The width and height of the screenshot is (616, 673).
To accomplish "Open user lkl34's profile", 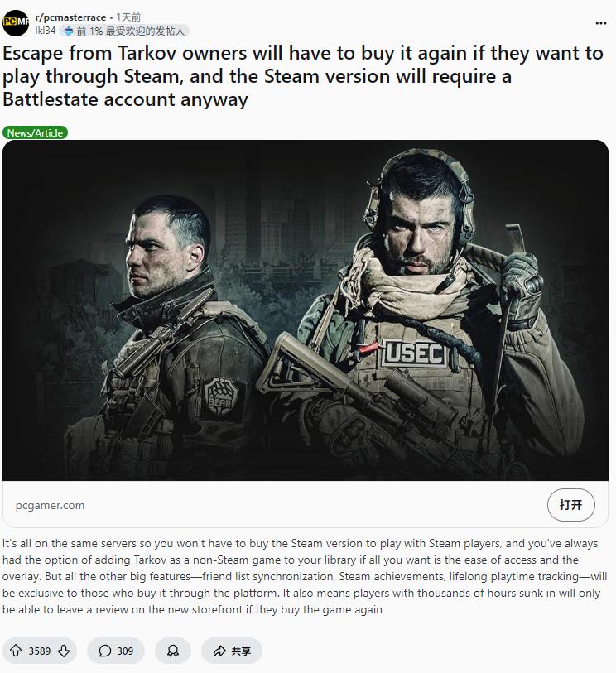I will coord(45,31).
